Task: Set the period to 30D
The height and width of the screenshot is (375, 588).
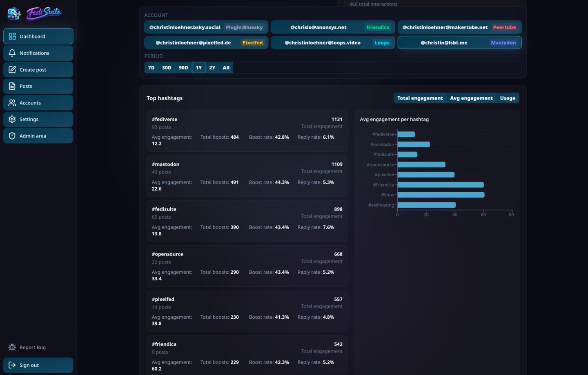Action: [x=167, y=68]
